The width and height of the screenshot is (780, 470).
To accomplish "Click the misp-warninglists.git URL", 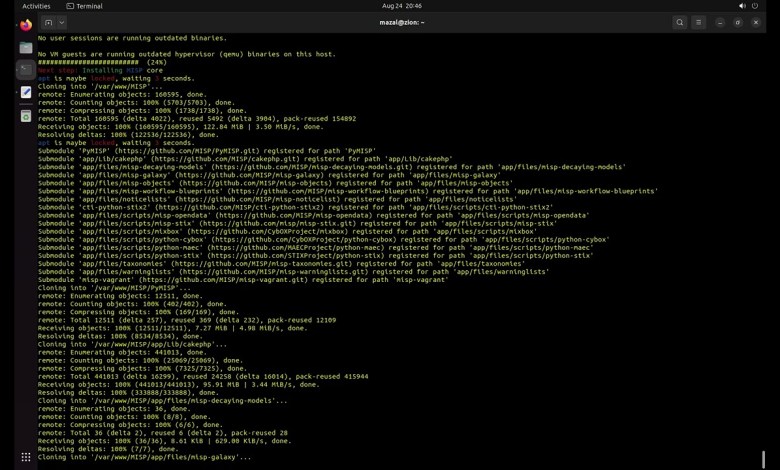I will [x=273, y=272].
